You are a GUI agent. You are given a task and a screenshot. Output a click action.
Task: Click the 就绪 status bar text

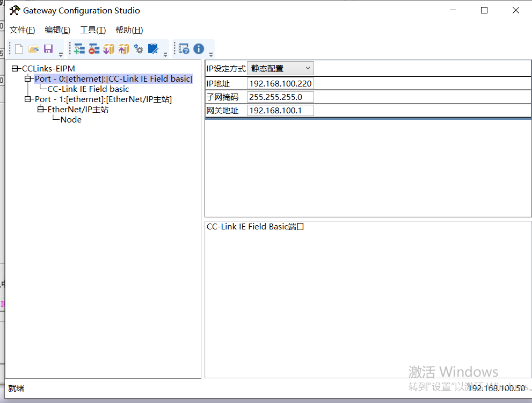click(16, 388)
